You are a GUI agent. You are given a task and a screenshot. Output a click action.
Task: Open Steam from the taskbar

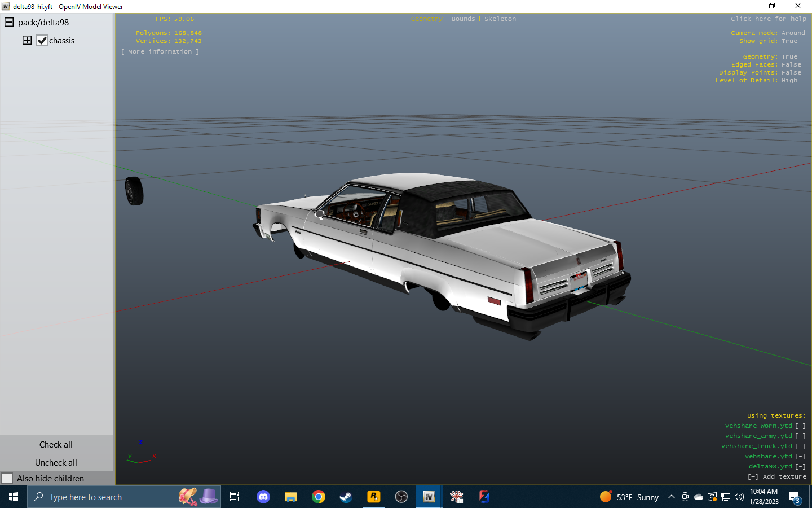tap(346, 497)
